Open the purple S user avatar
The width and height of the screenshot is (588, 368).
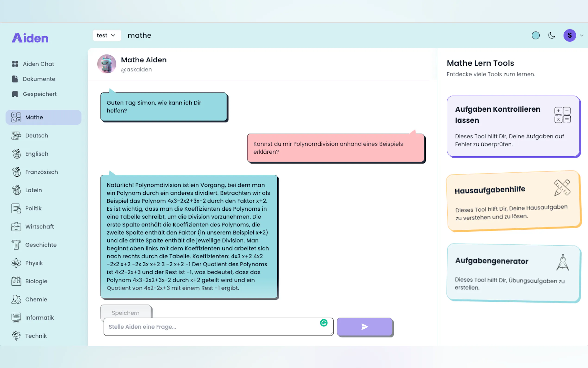pos(569,35)
